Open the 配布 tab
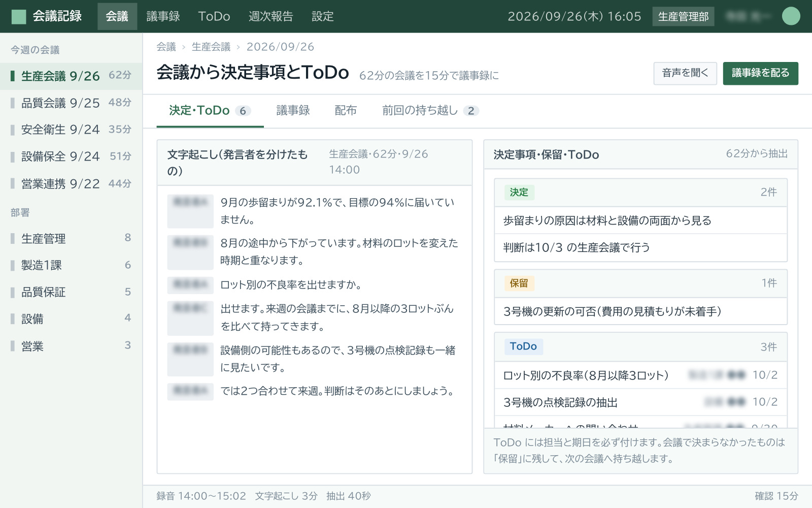 coord(346,111)
